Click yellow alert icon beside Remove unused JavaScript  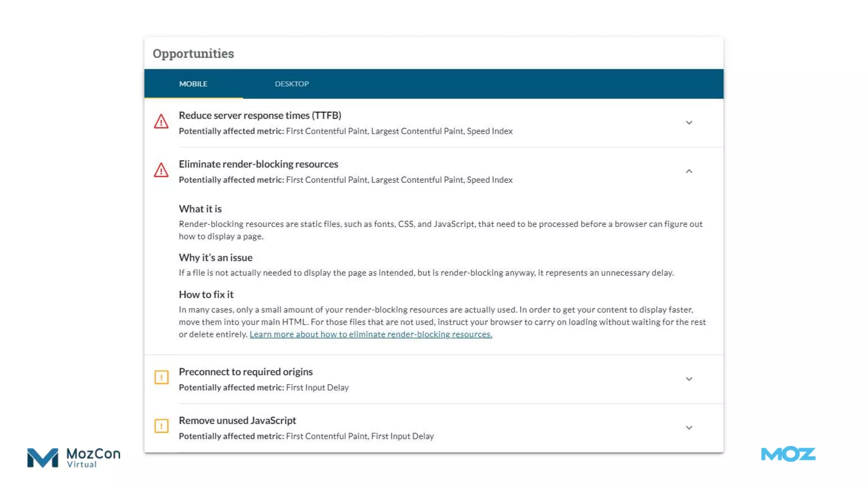161,426
